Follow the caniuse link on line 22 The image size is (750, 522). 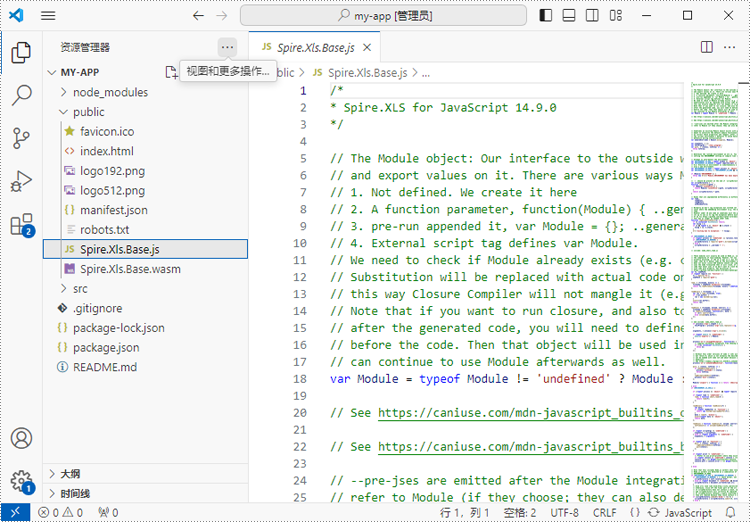(x=530, y=447)
